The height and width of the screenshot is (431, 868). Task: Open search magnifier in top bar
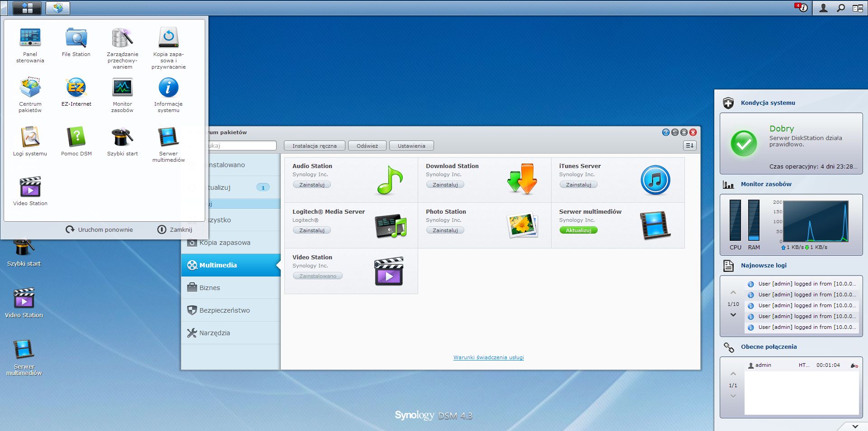(840, 8)
